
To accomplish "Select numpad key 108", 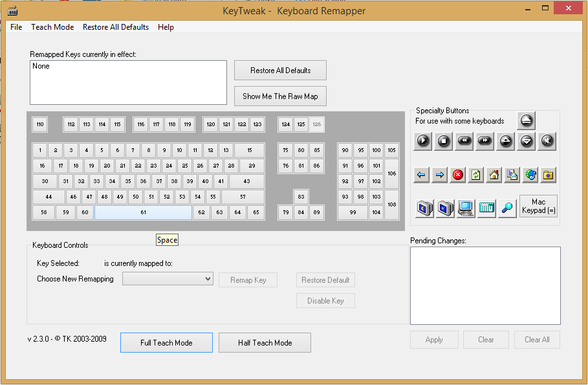I will point(392,204).
